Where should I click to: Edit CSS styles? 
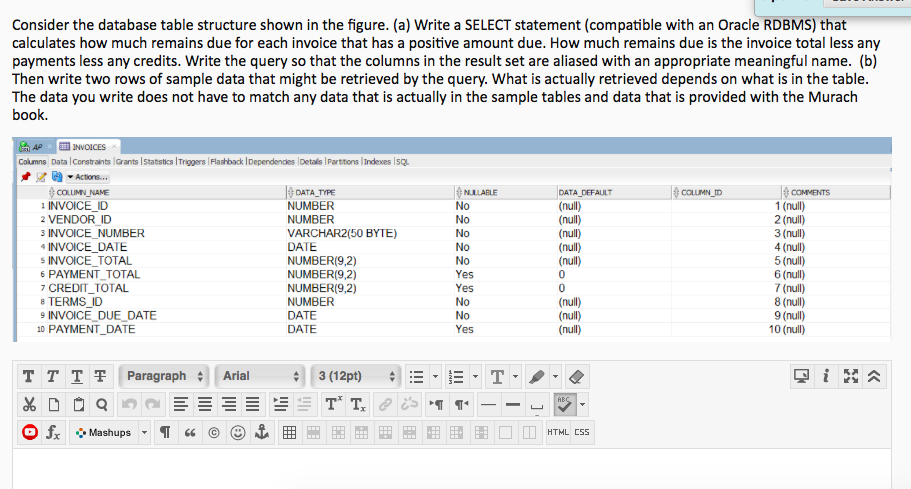click(x=582, y=432)
